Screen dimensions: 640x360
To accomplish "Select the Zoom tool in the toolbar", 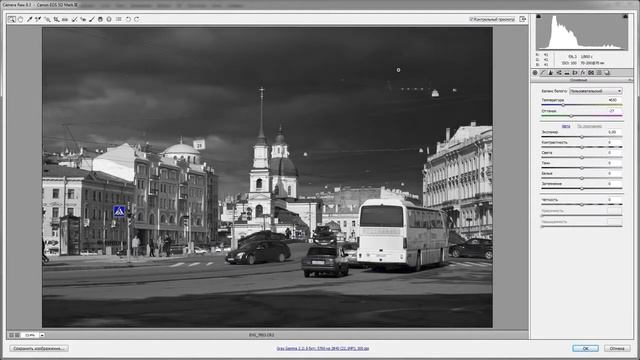I will click(11, 19).
